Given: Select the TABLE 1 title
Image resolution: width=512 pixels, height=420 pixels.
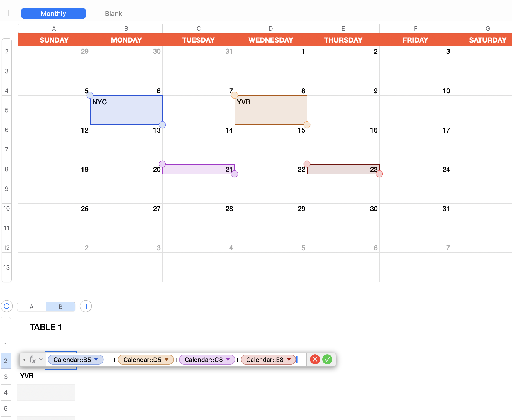Looking at the screenshot, I should (46, 327).
